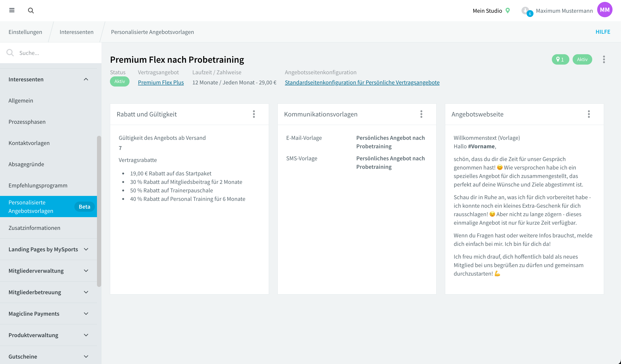Click the sidebar vertical scrollbar
Image resolution: width=621 pixels, height=364 pixels.
(99, 211)
